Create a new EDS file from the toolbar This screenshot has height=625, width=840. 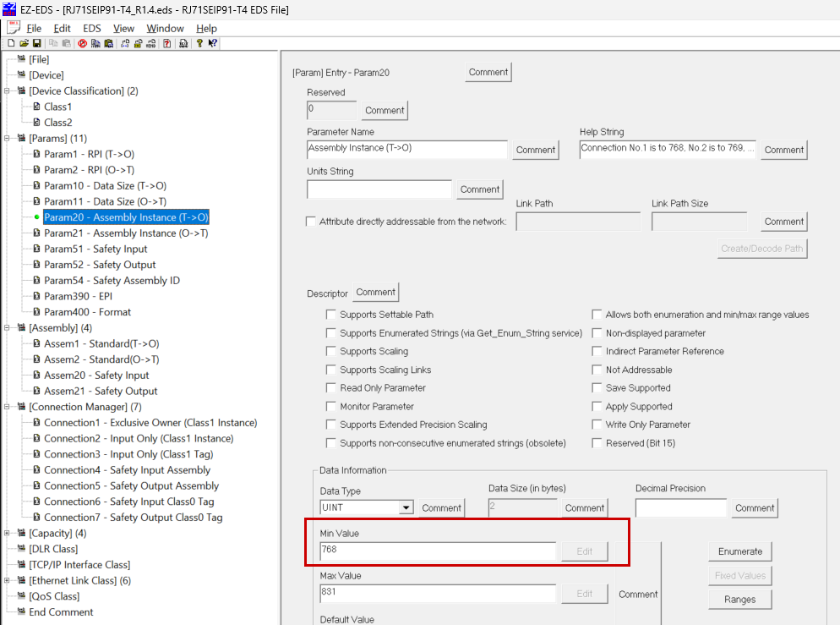(11, 43)
